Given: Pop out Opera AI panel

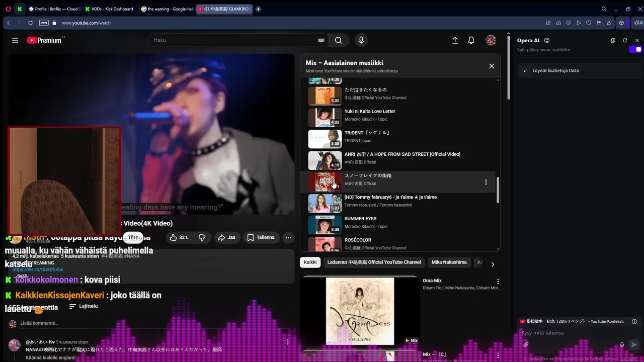Looking at the screenshot, I should (x=625, y=40).
